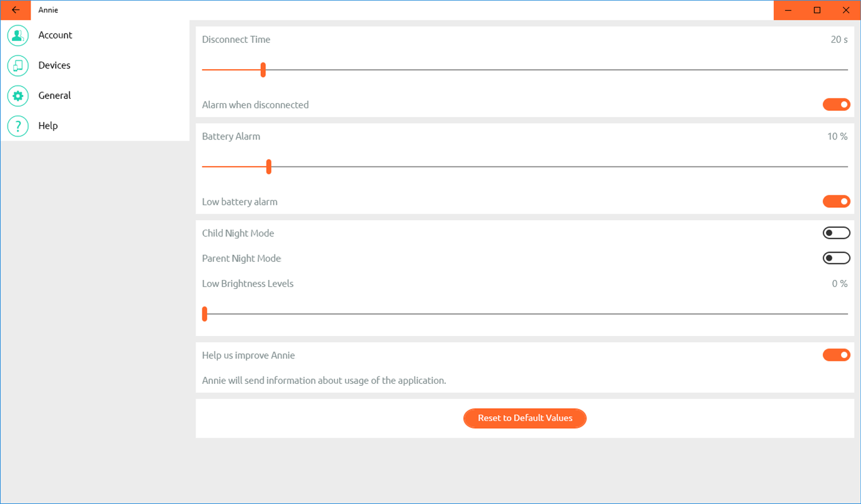
Task: Click the Battery Alarm slider handle
Action: point(269,167)
